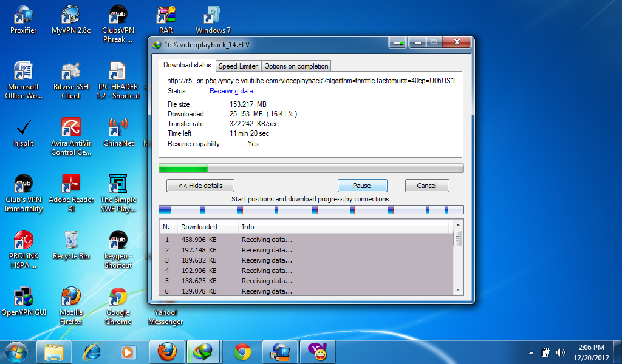
Task: Click the IDM title bar icon
Action: pyautogui.click(x=157, y=45)
